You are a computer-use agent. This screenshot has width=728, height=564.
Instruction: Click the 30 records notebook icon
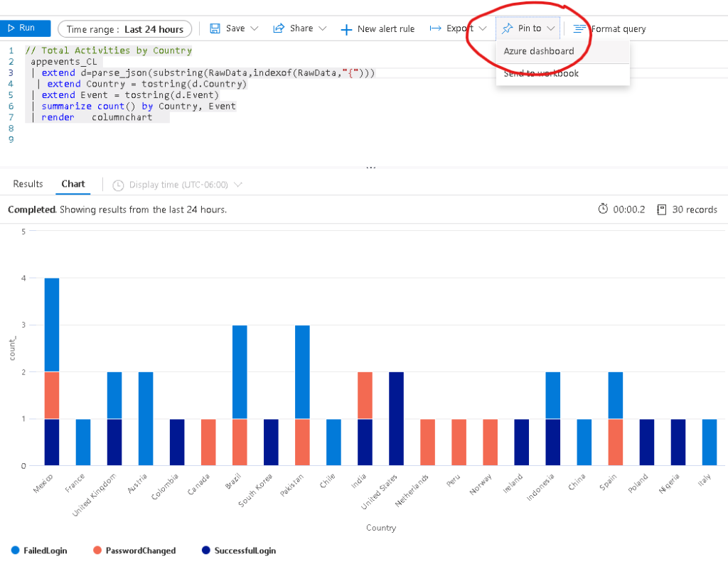[x=661, y=210]
